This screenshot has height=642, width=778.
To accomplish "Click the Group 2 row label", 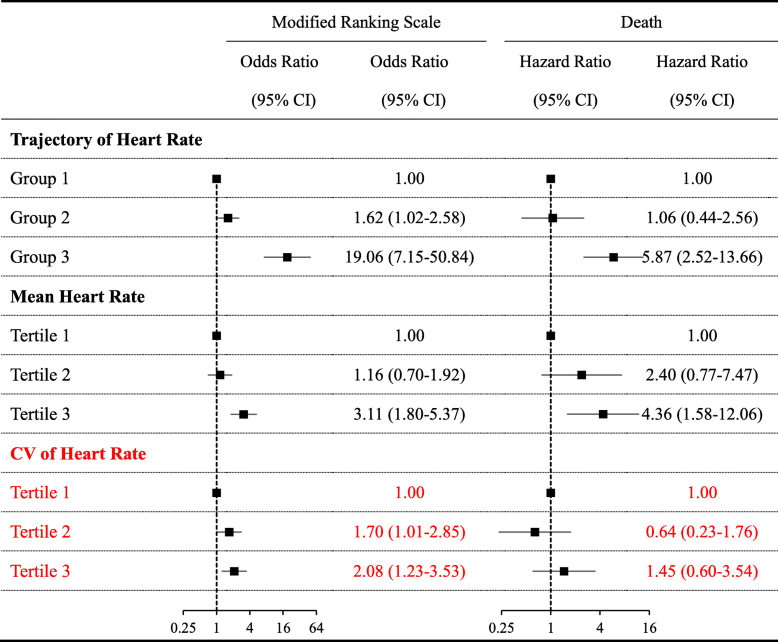I will tap(40, 218).
